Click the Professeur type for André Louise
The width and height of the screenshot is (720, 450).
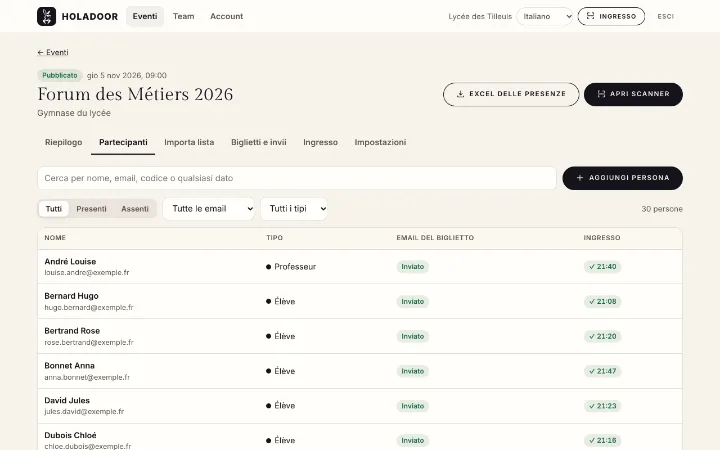click(x=291, y=267)
